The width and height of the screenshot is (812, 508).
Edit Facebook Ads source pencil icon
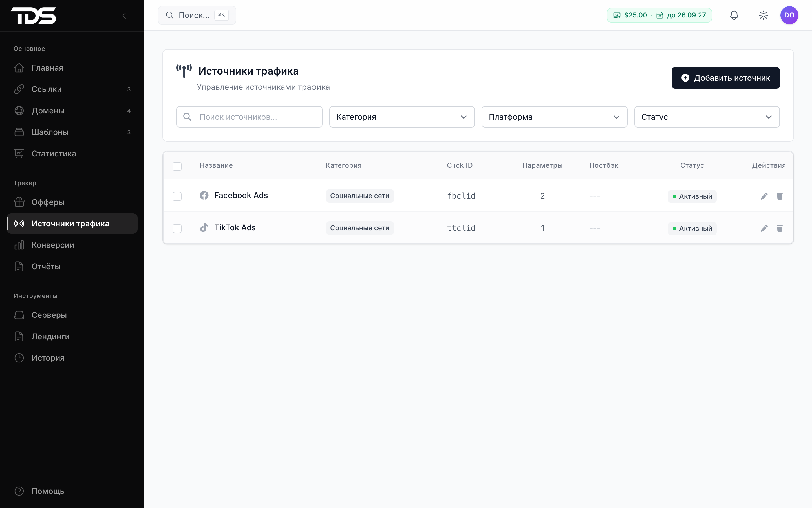tap(764, 196)
